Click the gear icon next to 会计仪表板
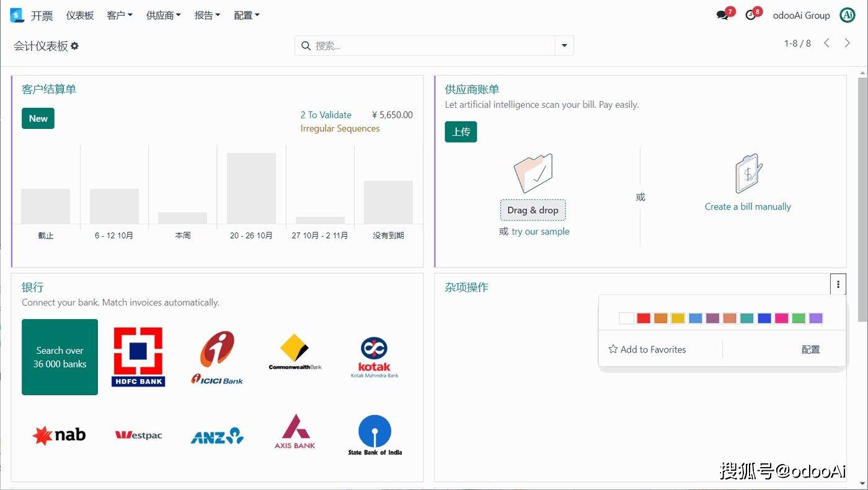 pos(74,46)
